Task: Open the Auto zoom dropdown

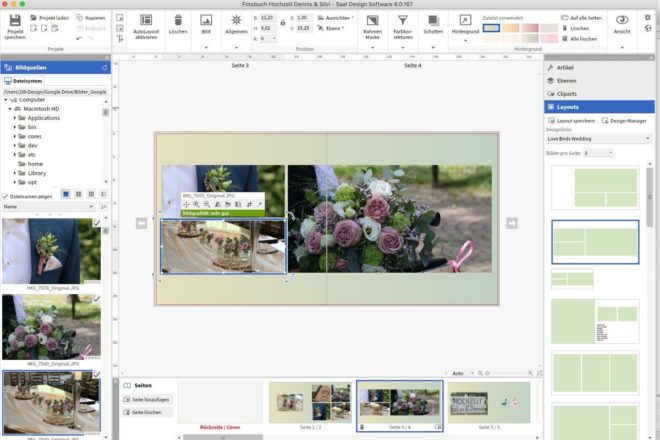Action: [463, 373]
